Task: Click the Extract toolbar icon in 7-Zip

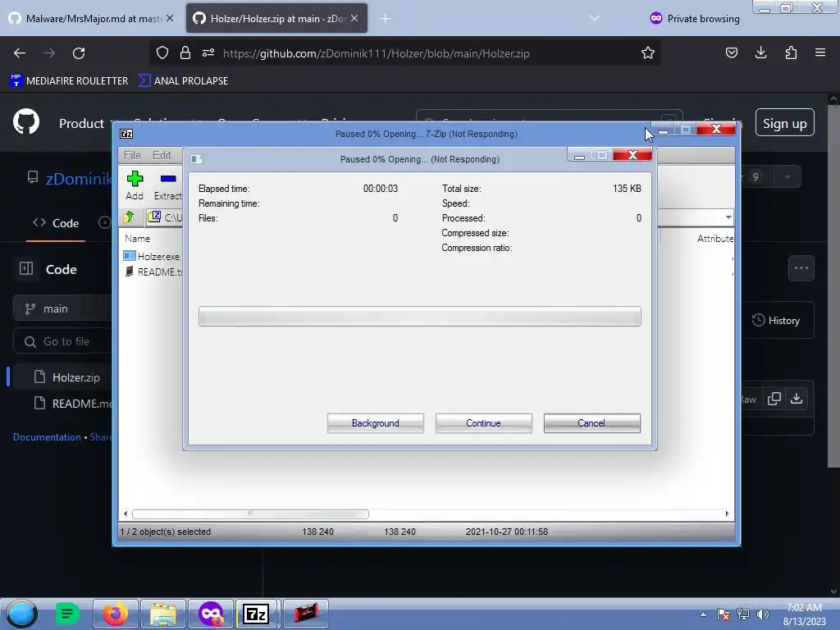Action: tap(167, 185)
